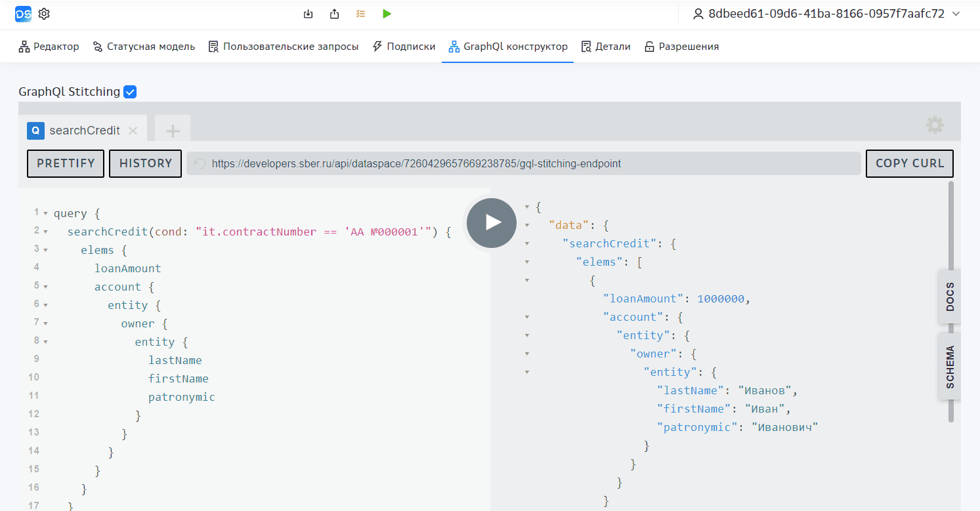Click loanAmount field on line 4
This screenshot has width=980, height=511.
click(127, 269)
